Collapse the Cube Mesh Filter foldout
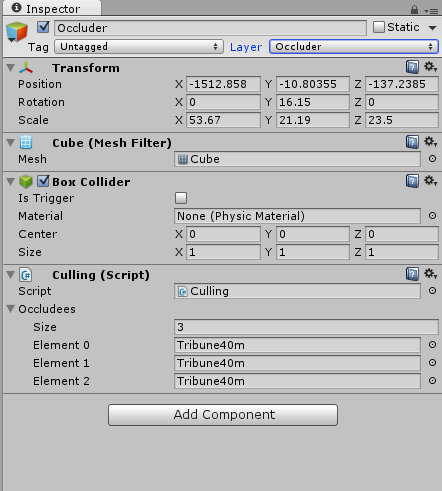Image resolution: width=442 pixels, height=491 pixels. click(11, 143)
